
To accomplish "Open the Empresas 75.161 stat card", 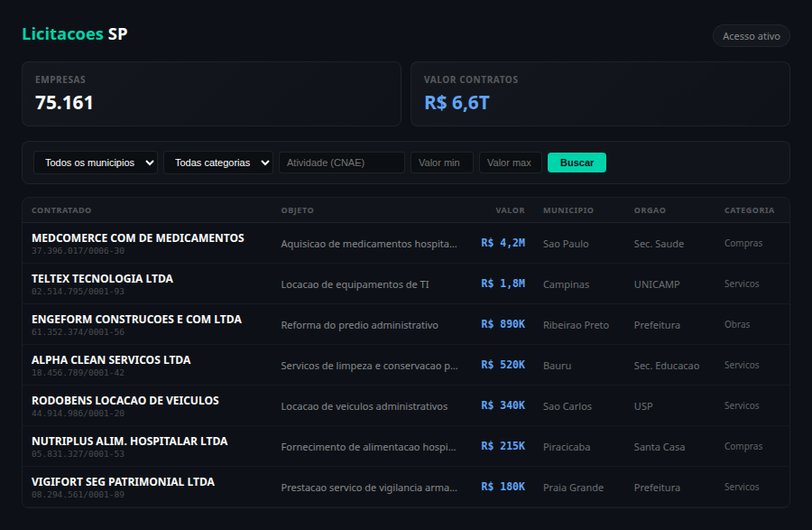I will click(x=211, y=94).
